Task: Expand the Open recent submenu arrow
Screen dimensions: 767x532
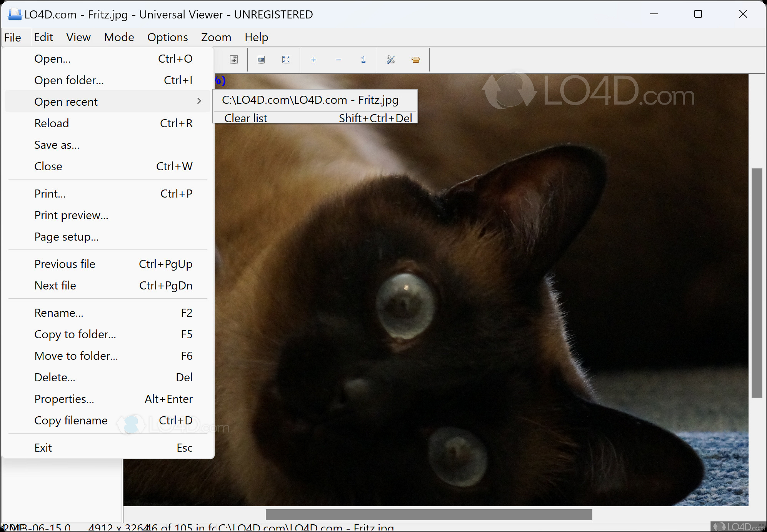Action: pos(199,101)
